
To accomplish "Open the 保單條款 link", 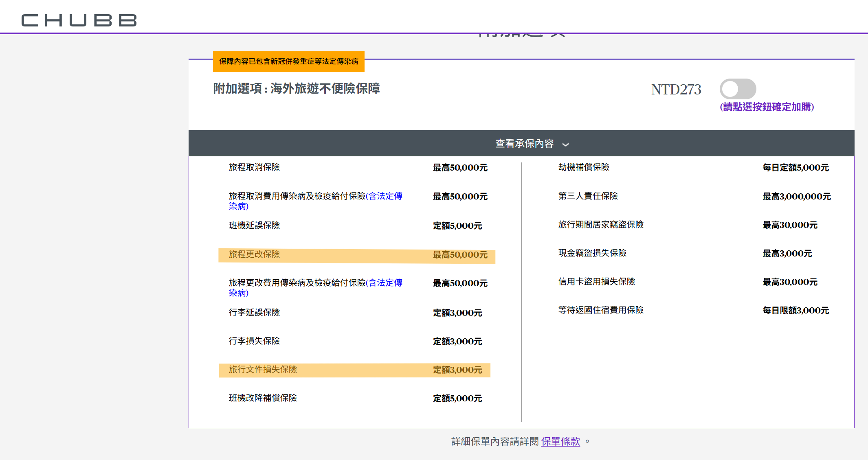I will 560,441.
